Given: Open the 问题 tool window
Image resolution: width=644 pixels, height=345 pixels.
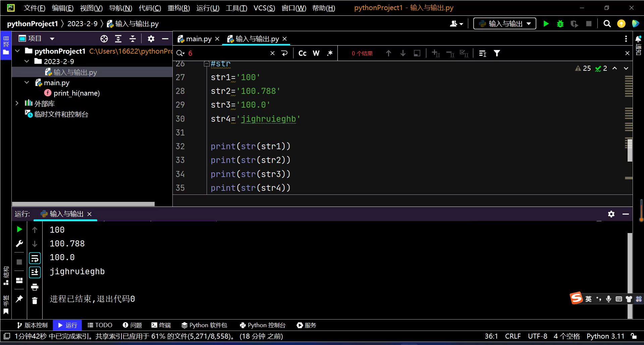Looking at the screenshot, I should [132, 325].
